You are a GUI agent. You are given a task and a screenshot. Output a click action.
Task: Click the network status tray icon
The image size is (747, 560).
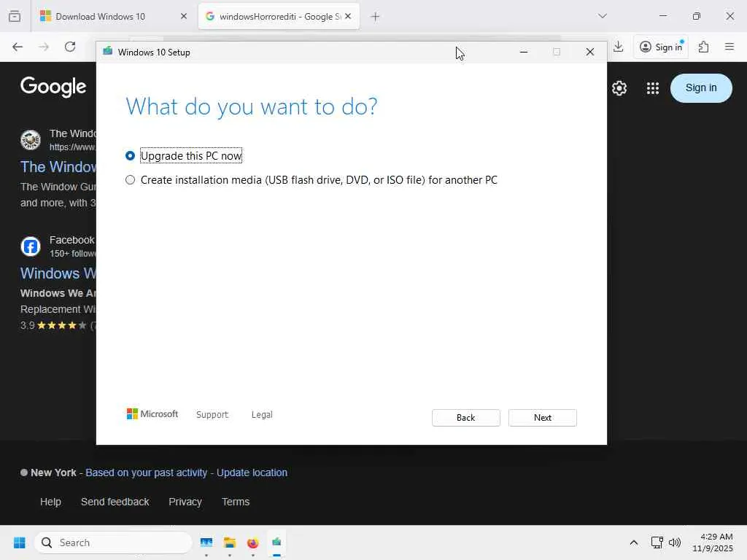[x=657, y=542]
